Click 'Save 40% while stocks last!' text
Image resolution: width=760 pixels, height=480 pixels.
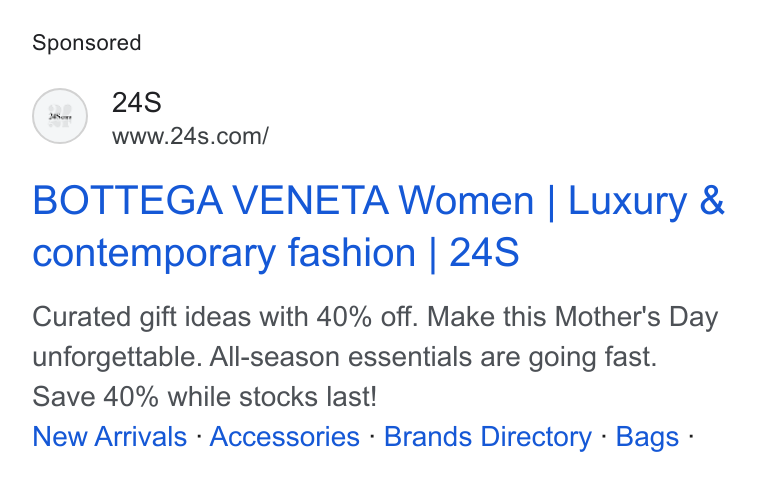click(x=205, y=397)
